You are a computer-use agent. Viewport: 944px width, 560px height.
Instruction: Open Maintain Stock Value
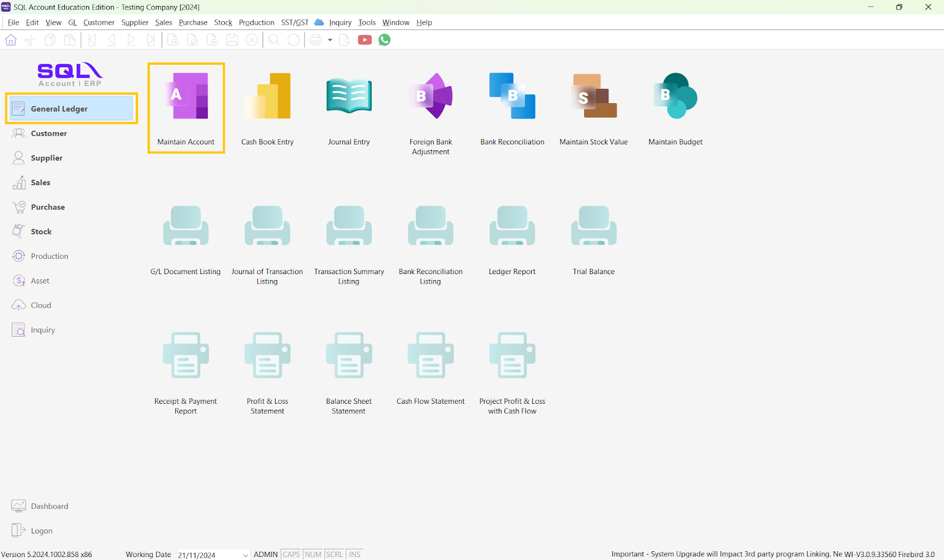[594, 108]
